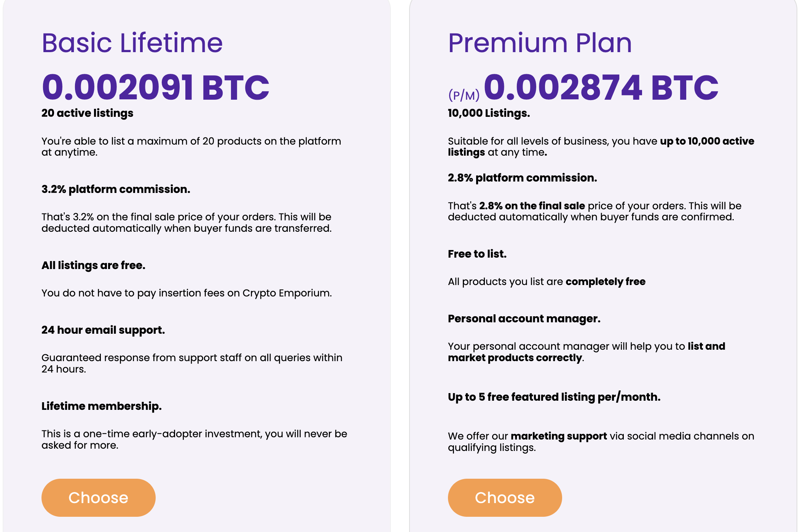Image resolution: width=800 pixels, height=532 pixels.
Task: Click the 2.8% platform commission heading
Action: coord(522,178)
